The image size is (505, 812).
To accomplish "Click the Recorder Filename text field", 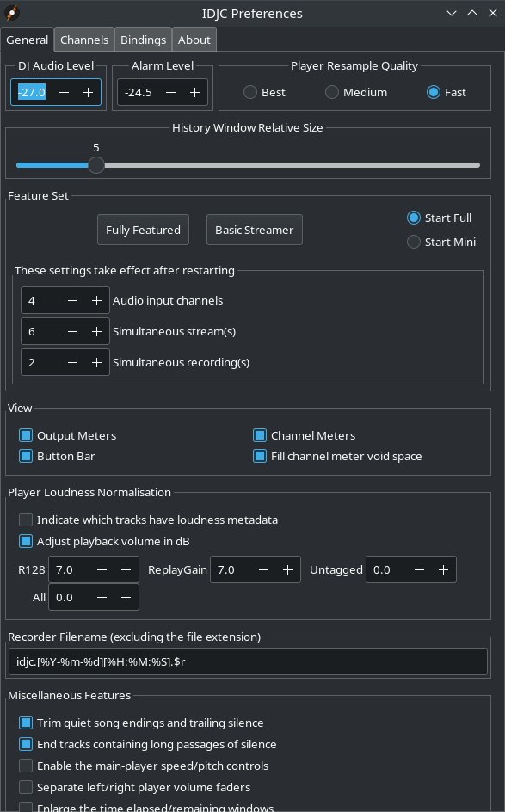I will [x=248, y=661].
